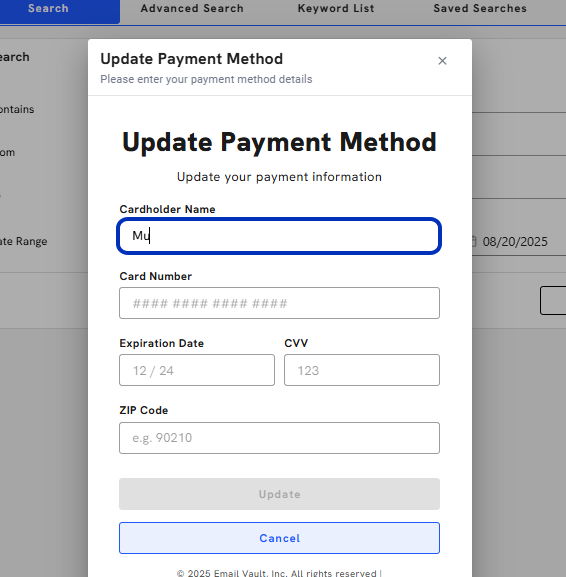The width and height of the screenshot is (566, 577).
Task: Select the Expiration Date input box
Action: point(197,370)
